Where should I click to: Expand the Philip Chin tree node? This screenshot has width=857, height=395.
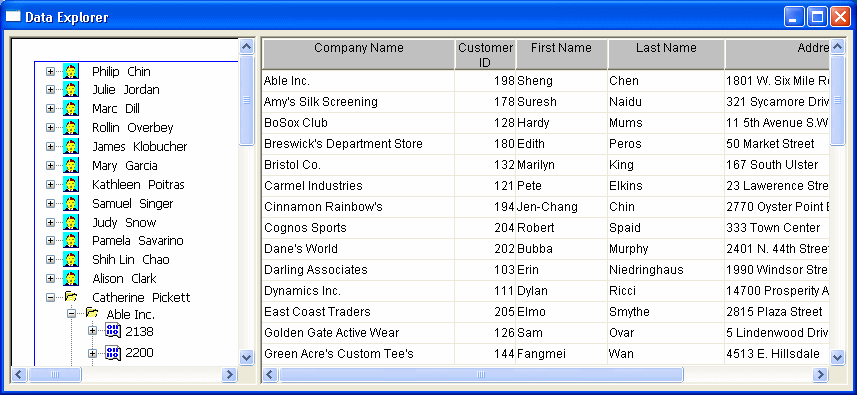pos(50,72)
